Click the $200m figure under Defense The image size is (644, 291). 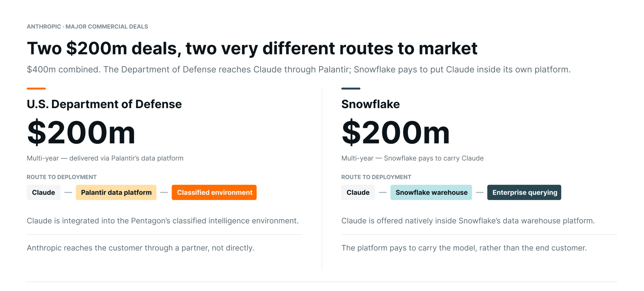pos(81,132)
